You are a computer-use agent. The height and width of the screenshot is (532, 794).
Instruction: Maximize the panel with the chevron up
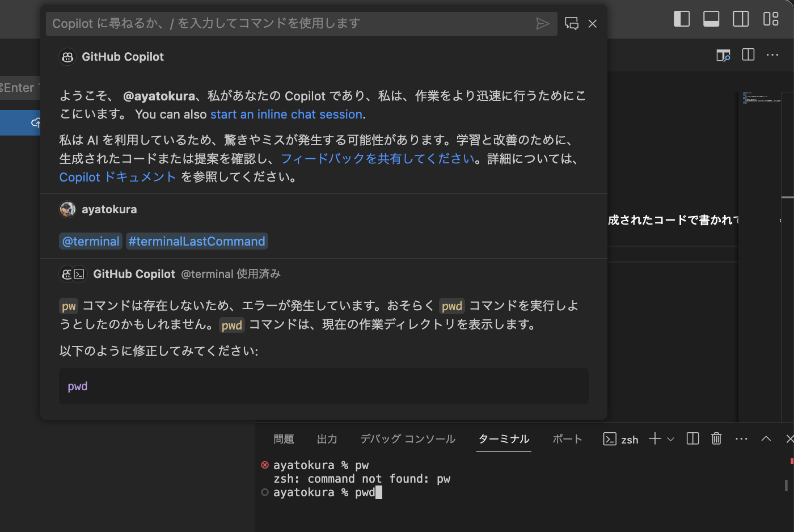(x=766, y=438)
